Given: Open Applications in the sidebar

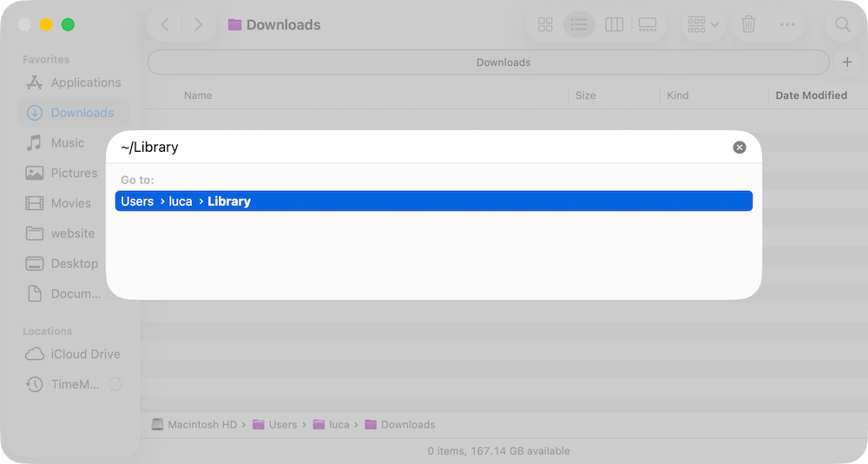Looking at the screenshot, I should pyautogui.click(x=85, y=82).
